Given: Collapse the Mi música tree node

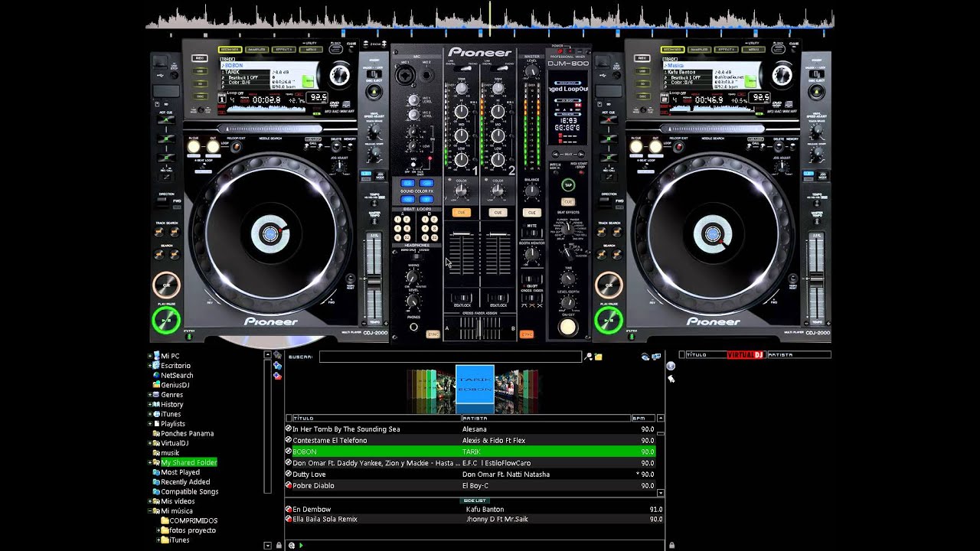Looking at the screenshot, I should [x=150, y=510].
